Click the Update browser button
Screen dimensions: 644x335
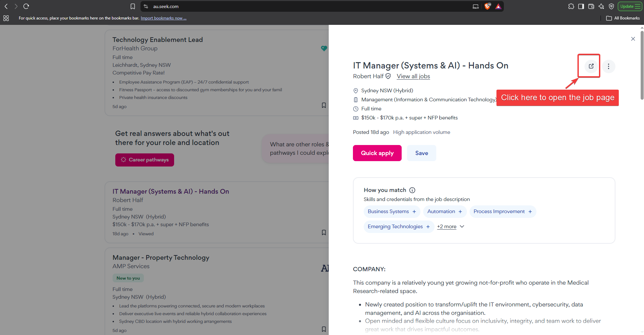click(x=630, y=6)
